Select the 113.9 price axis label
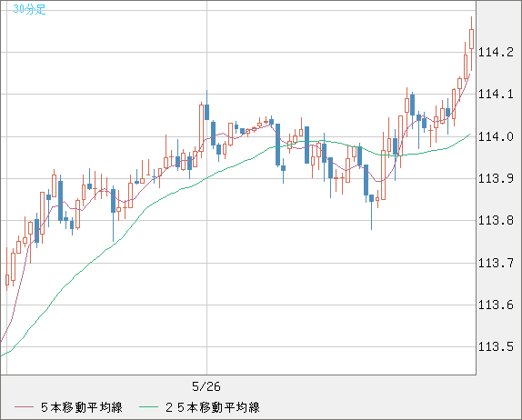 (x=496, y=179)
